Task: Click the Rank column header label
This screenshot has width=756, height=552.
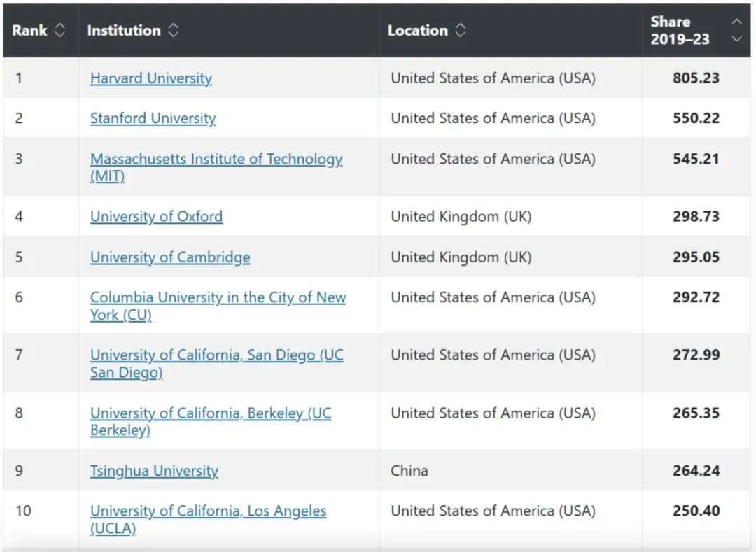Action: pyautogui.click(x=29, y=30)
